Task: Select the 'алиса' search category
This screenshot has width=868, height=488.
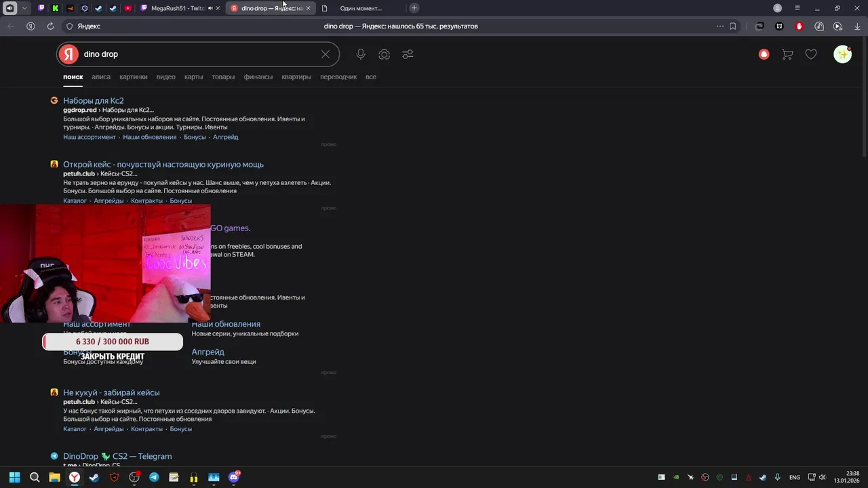Action: coord(101,77)
